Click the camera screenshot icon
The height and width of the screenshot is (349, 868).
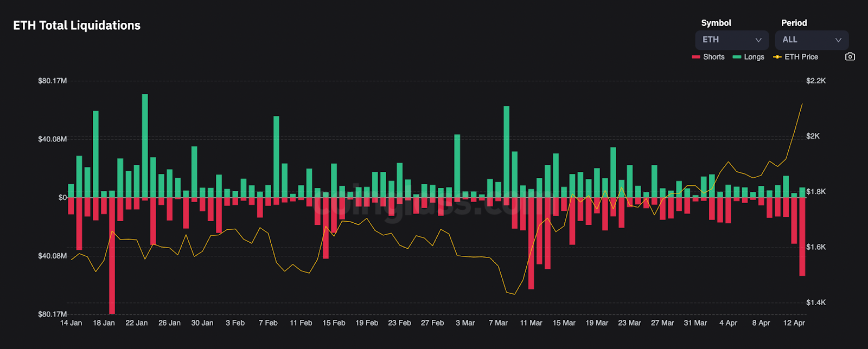click(x=850, y=57)
